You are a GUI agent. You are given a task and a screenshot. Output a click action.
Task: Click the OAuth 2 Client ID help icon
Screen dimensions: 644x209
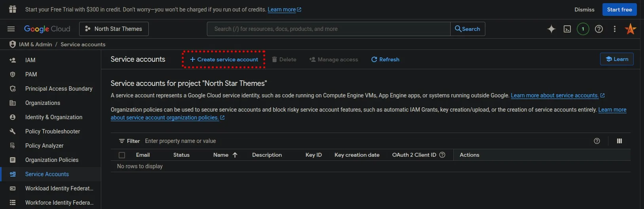442,155
